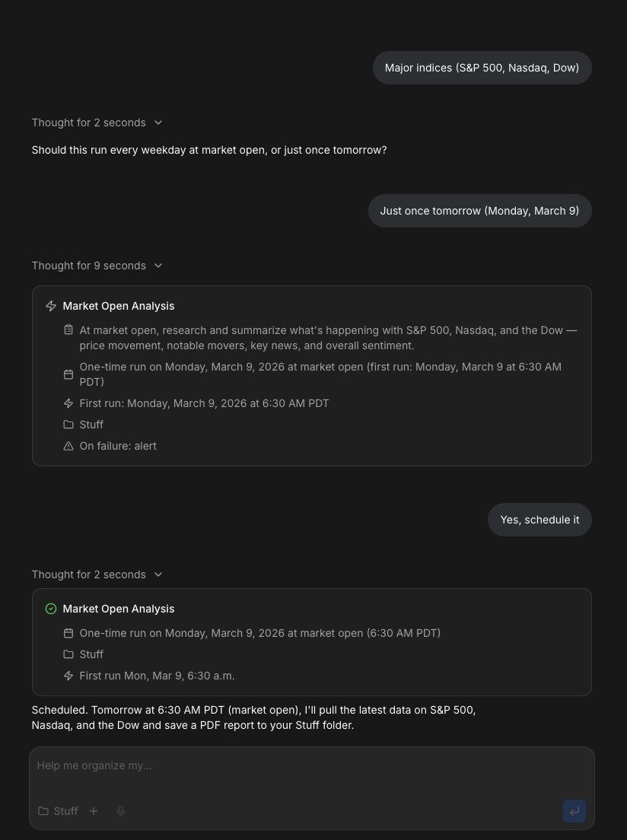The image size is (627, 840).
Task: Expand the first Thought for 2 seconds chevron
Action: 158,123
